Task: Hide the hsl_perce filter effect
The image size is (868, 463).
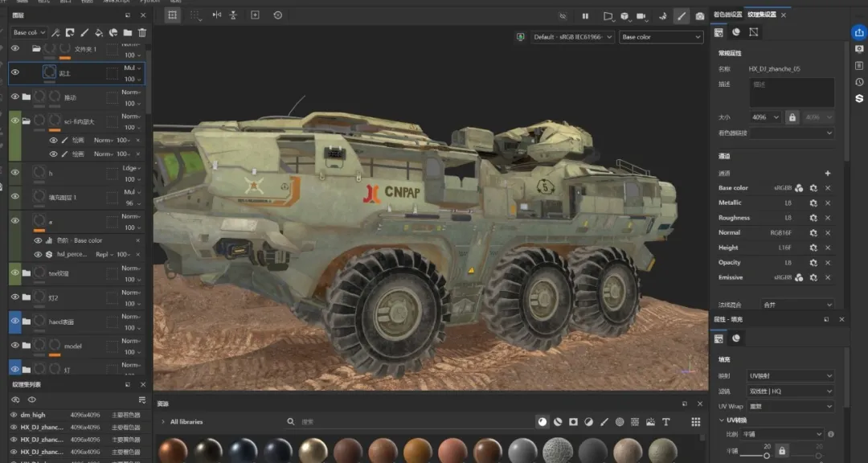Action: (38, 254)
